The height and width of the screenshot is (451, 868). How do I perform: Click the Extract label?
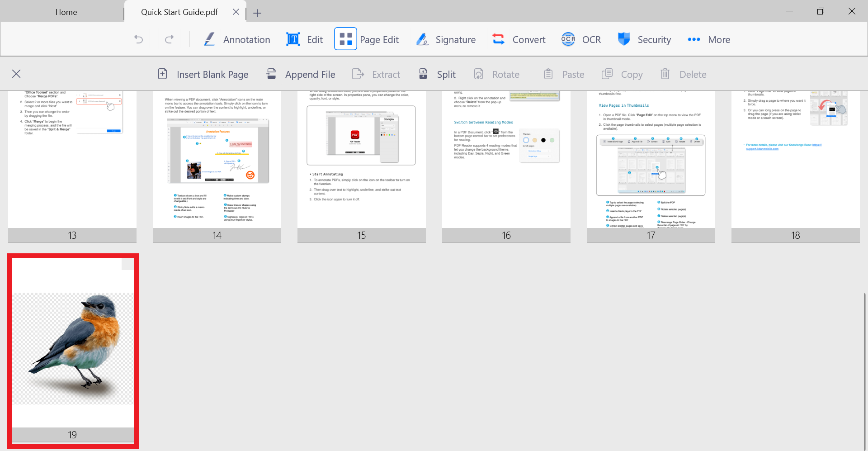pyautogui.click(x=386, y=75)
